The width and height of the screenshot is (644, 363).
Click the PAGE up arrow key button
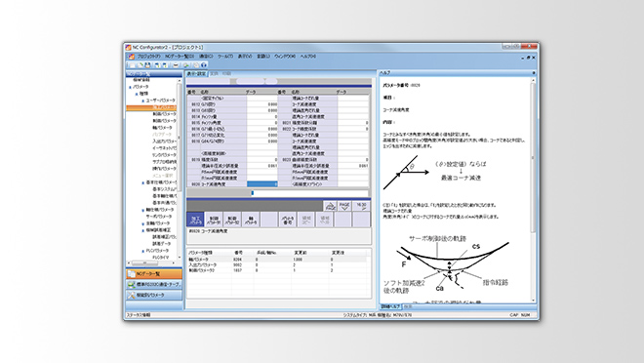click(x=330, y=206)
